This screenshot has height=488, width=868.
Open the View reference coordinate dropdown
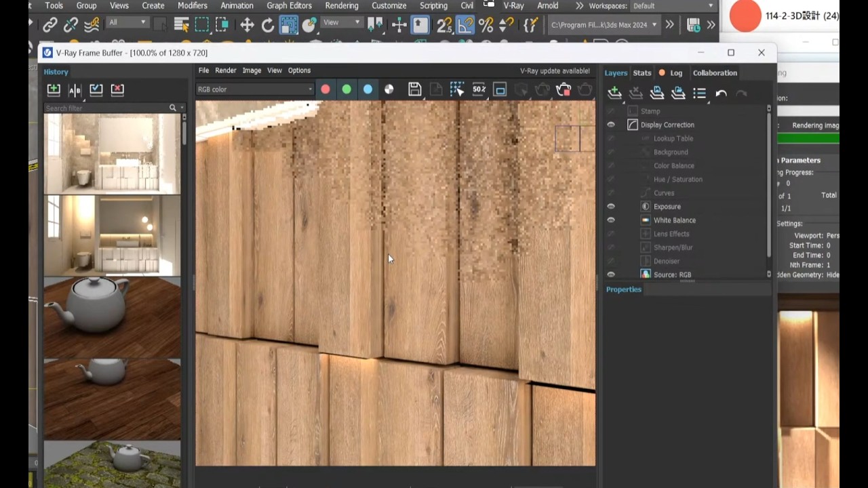[x=342, y=22]
